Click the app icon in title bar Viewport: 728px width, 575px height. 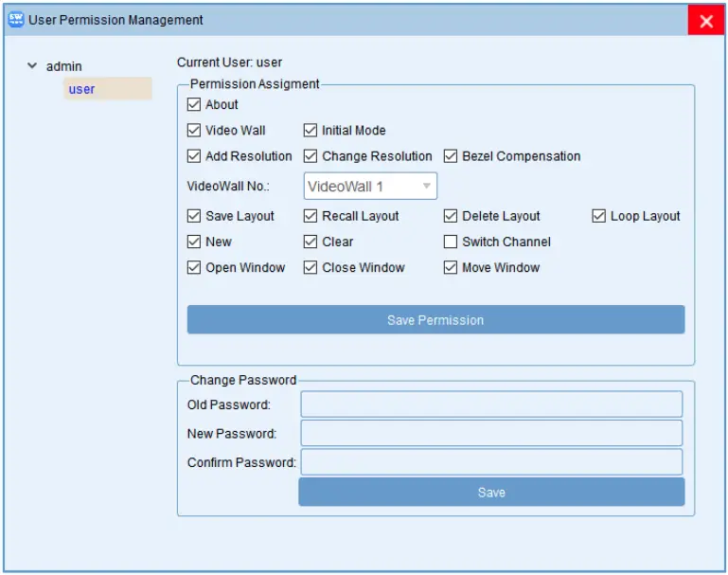[16, 20]
